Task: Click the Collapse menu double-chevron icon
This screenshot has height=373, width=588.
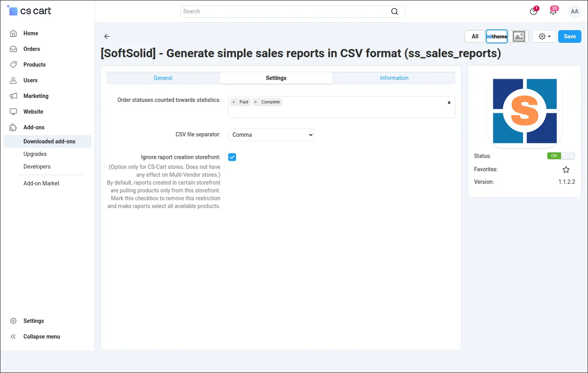Action: pos(13,337)
